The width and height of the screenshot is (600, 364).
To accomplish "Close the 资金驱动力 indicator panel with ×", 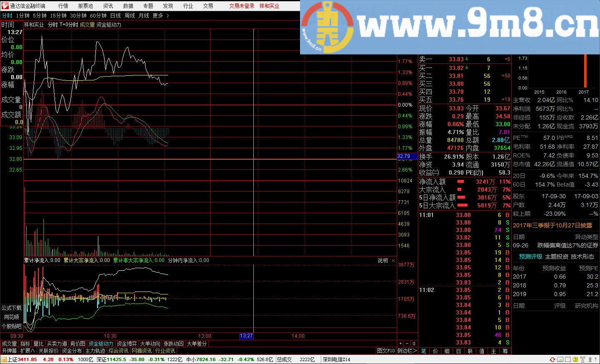I will click(393, 261).
